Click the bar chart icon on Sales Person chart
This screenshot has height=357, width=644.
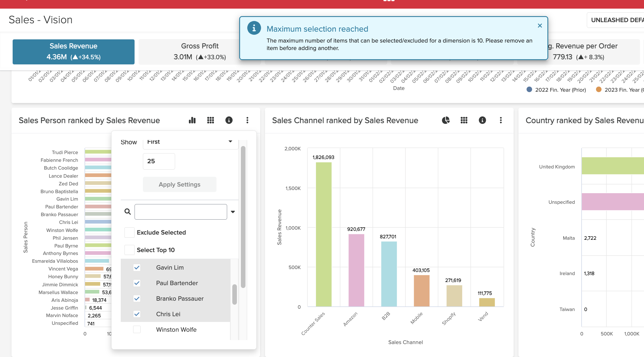(x=192, y=120)
